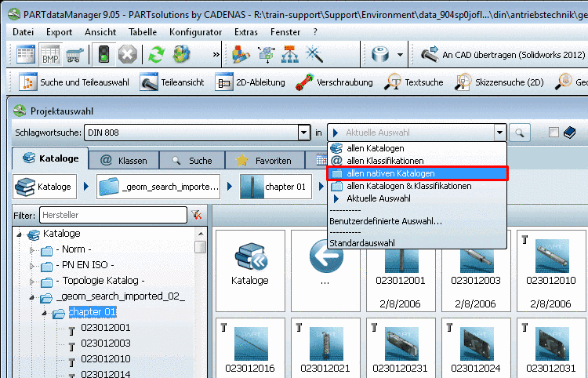Viewport: 588px width, 378px height.
Task: Click Kataloge breadcrumb button
Action: pyautogui.click(x=45, y=187)
